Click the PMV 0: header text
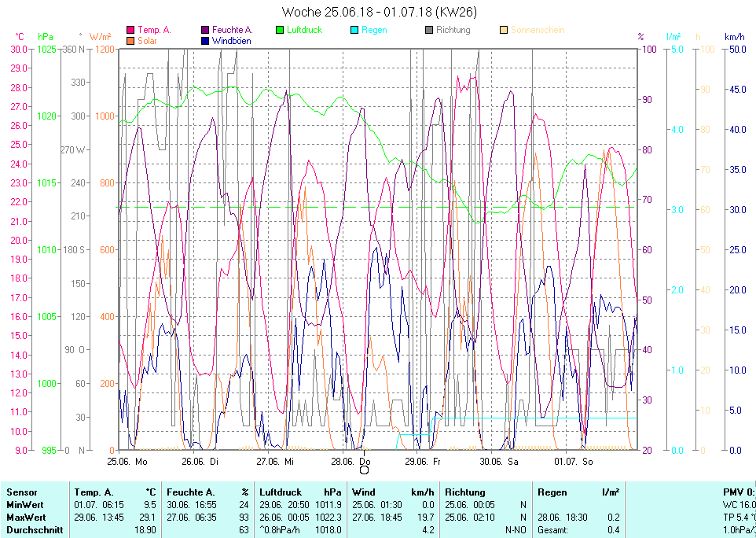Screen dimensions: 756x538 [x=739, y=492]
